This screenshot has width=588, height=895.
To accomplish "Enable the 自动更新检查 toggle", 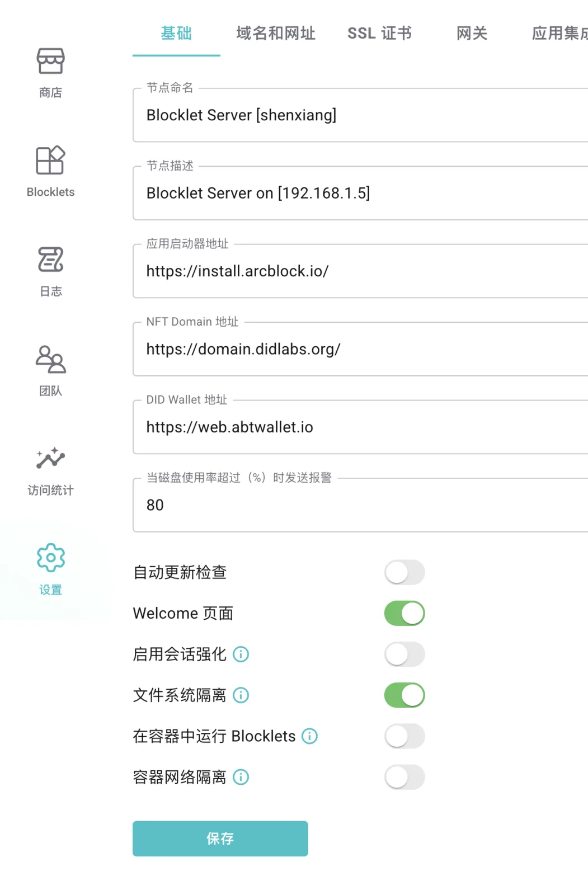I will coord(404,572).
